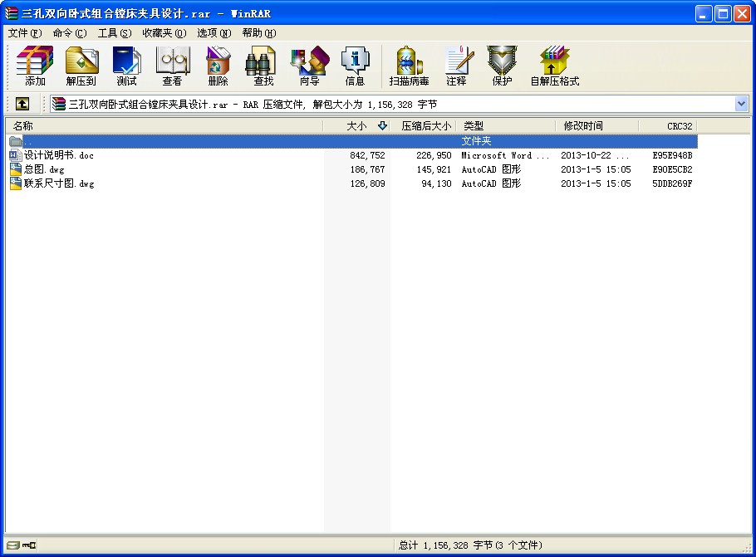Open the 查找 (Find) binoculars tool

tap(263, 66)
